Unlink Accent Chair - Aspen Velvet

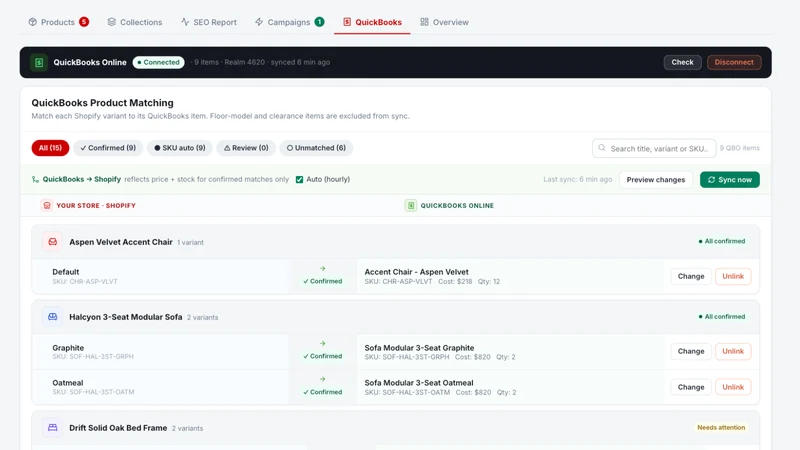pyautogui.click(x=733, y=277)
